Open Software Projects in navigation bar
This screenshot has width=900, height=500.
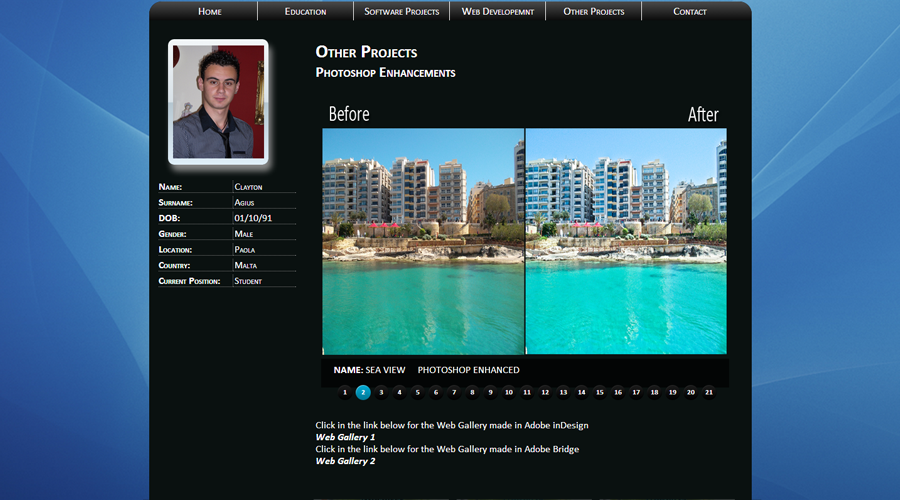401,11
